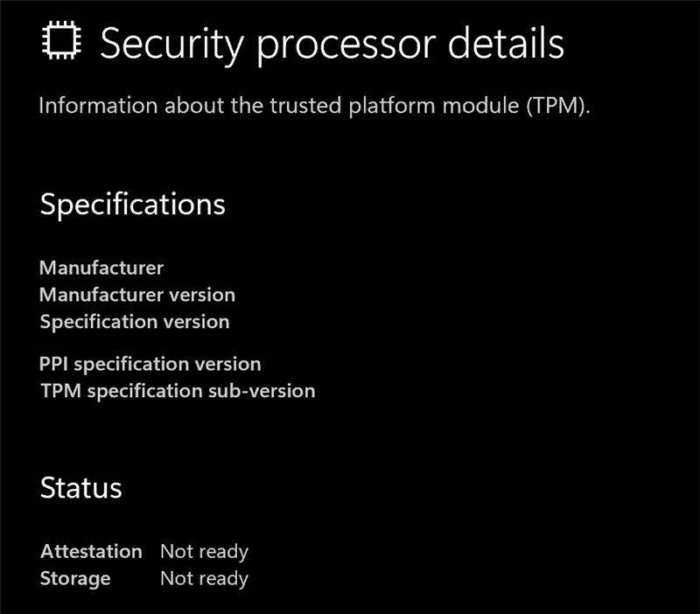
Task: Select the Specification version label
Action: (x=135, y=322)
